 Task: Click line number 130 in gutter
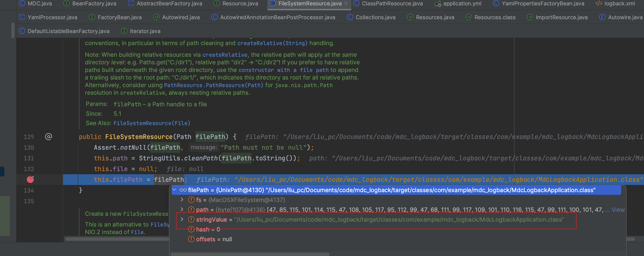click(29, 147)
